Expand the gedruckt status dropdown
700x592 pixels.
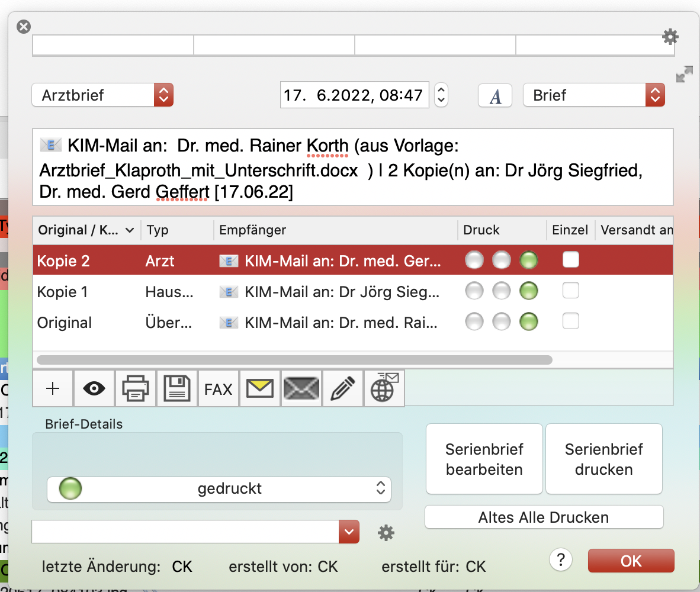click(x=219, y=489)
